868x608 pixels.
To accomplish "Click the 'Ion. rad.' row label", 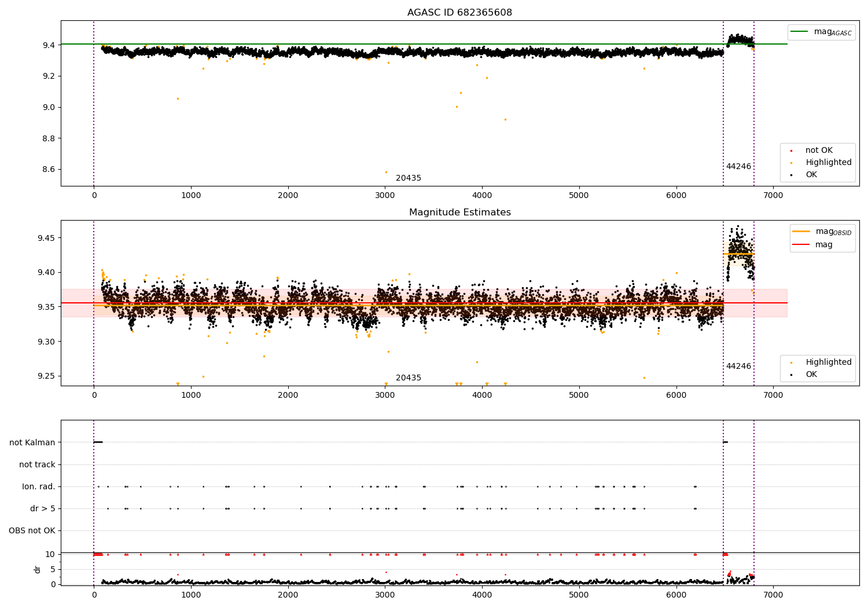I will pyautogui.click(x=39, y=486).
